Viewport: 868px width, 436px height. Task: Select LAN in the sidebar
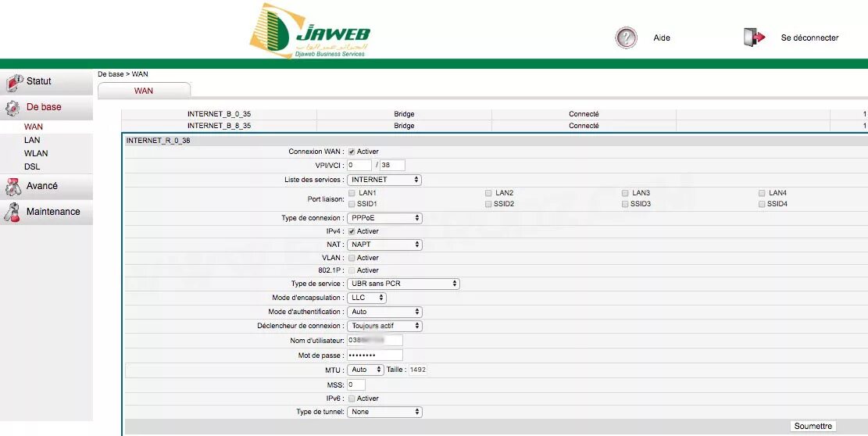(x=32, y=140)
